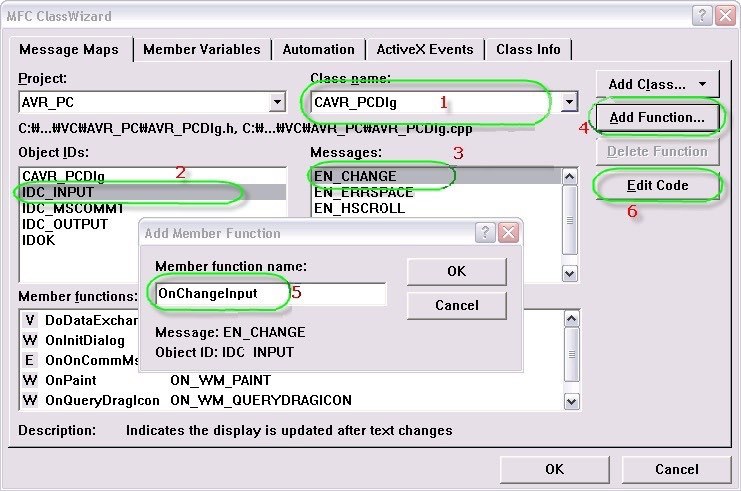
Task: Close the MFC ClassWizard window
Action: coord(725,16)
